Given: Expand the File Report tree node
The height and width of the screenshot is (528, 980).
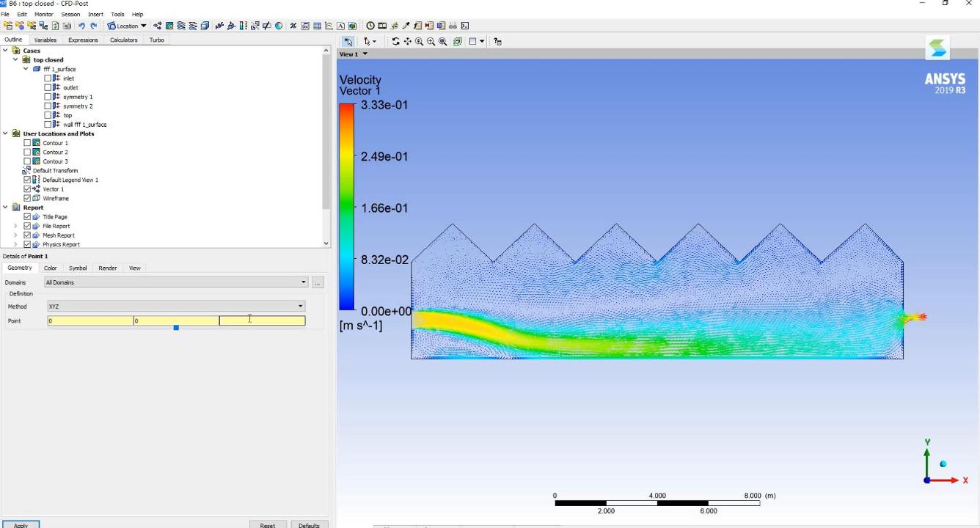Looking at the screenshot, I should (15, 226).
